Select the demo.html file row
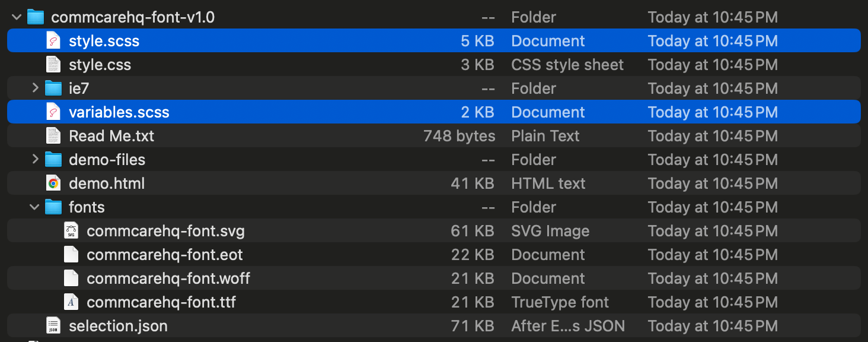Viewport: 868px width, 342px height. click(434, 183)
